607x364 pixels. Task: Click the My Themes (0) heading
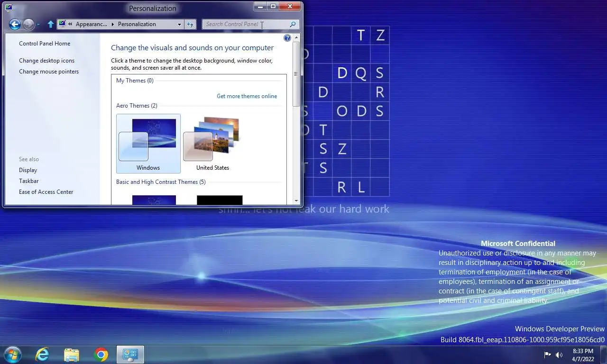click(135, 81)
